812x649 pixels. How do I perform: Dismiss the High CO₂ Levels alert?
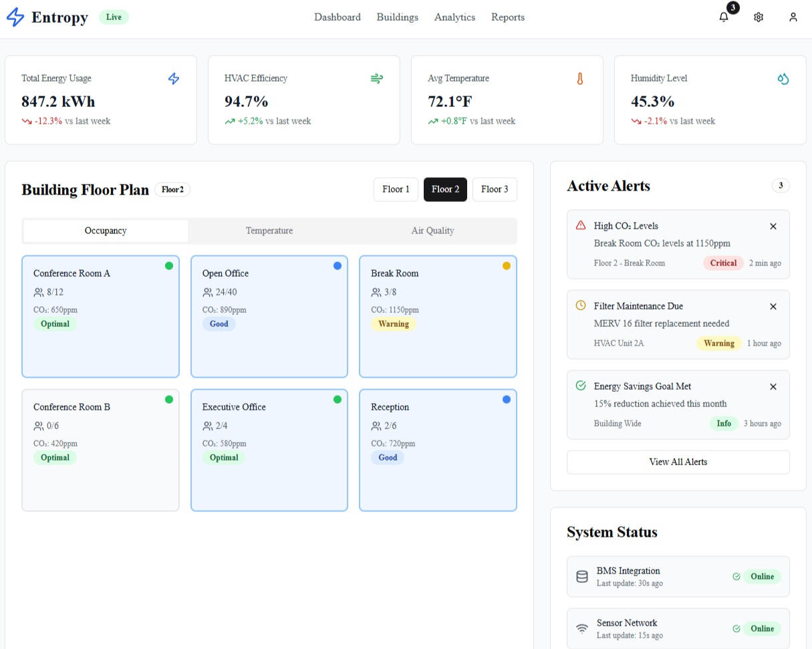coord(773,227)
